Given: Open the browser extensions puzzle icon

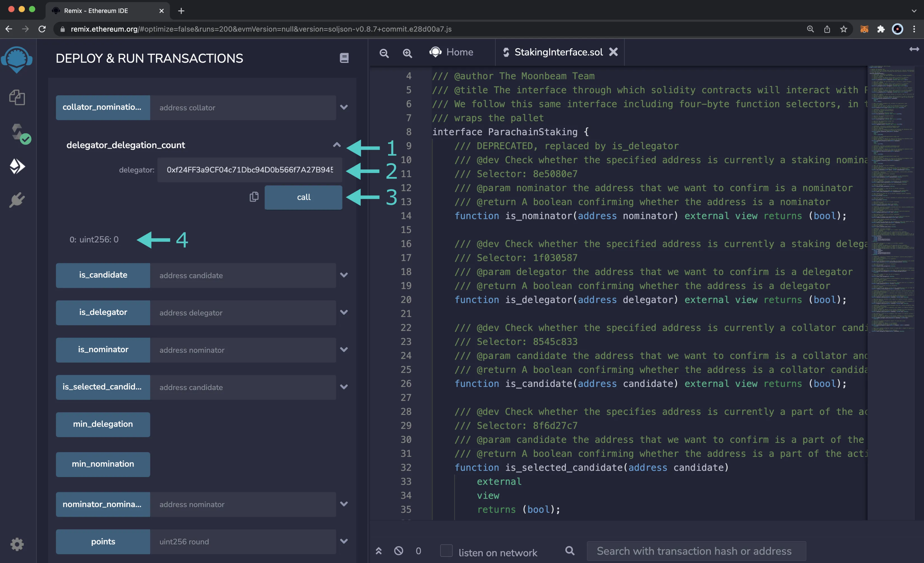Looking at the screenshot, I should pos(881,29).
